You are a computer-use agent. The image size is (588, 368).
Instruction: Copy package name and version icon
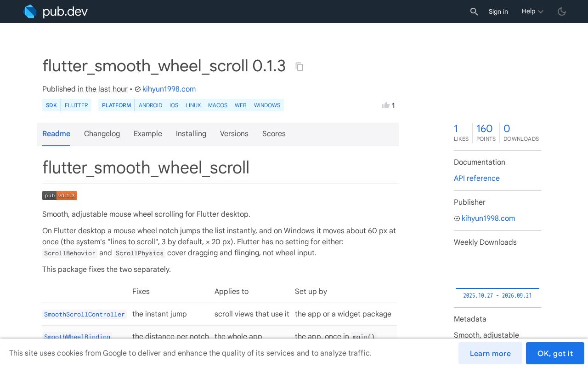[300, 67]
